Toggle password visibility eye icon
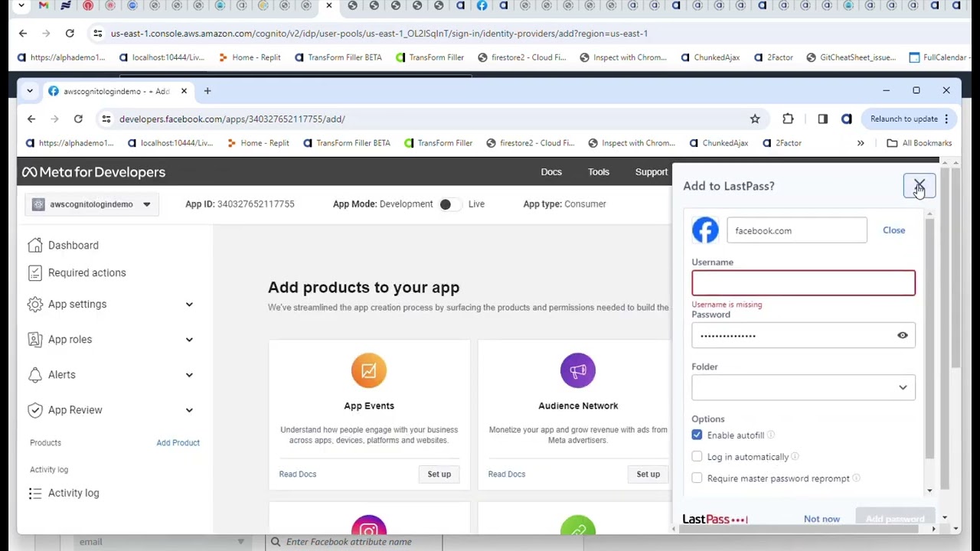The height and width of the screenshot is (551, 980). point(903,335)
